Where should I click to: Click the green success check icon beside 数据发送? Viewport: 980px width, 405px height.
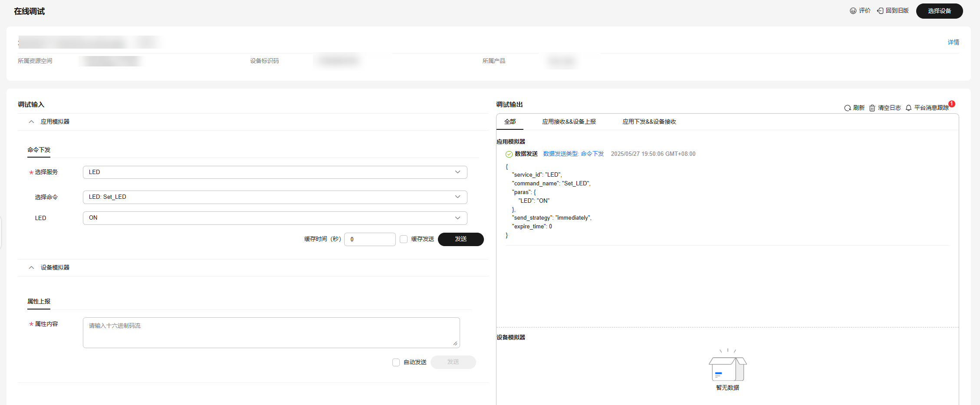click(509, 154)
